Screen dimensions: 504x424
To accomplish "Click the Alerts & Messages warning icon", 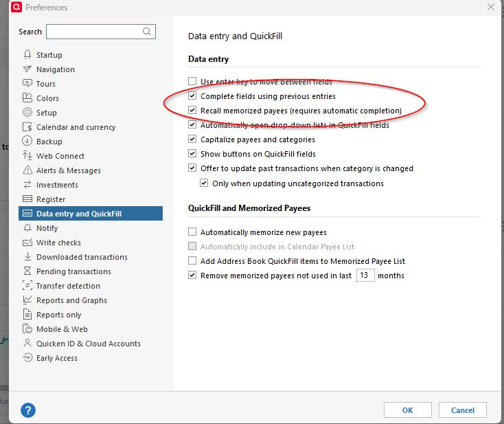I will (27, 170).
